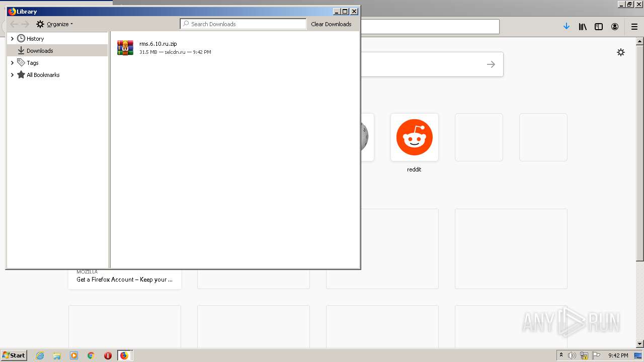Launch Internet Explorer from taskbar
The image size is (644, 362).
(x=40, y=355)
